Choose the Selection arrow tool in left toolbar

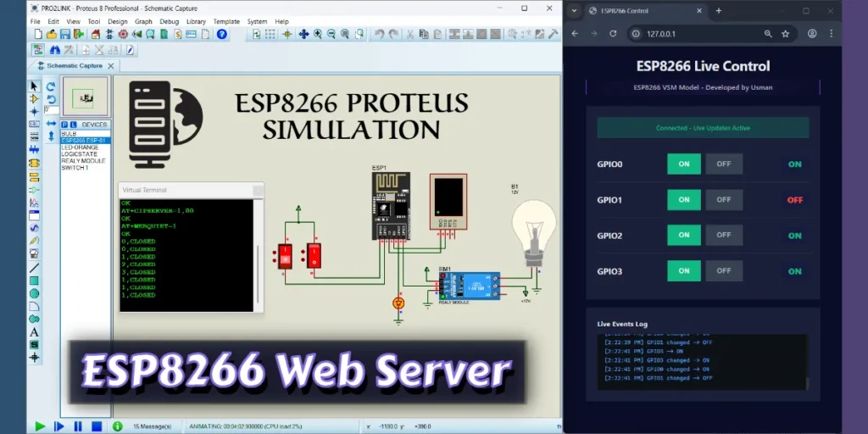34,86
